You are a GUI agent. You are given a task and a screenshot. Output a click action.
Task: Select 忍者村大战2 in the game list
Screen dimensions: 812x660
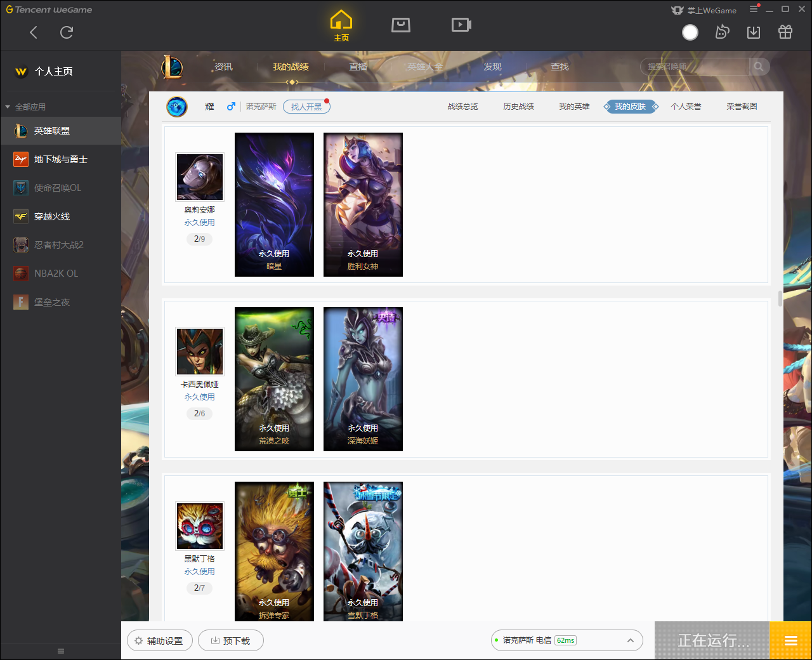tap(60, 245)
